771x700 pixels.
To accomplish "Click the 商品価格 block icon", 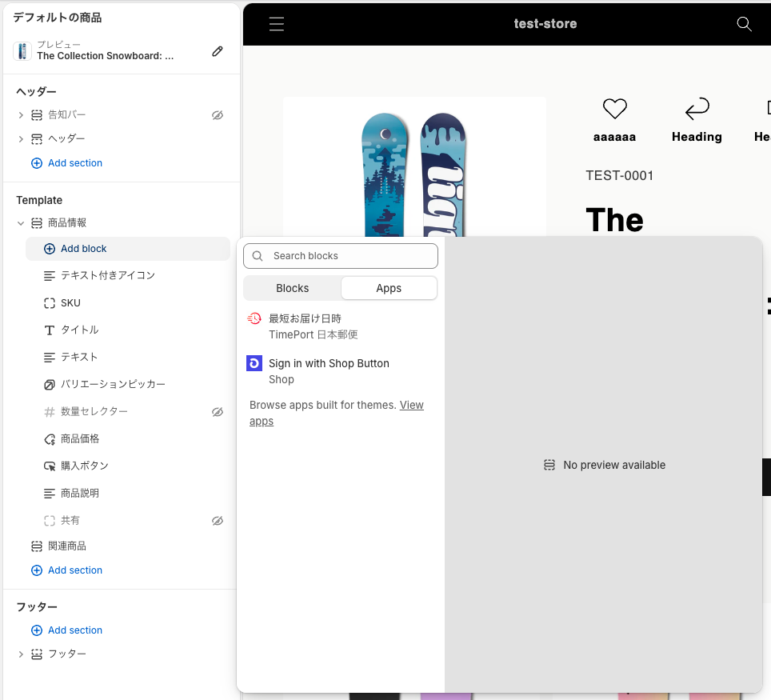I will [x=50, y=439].
